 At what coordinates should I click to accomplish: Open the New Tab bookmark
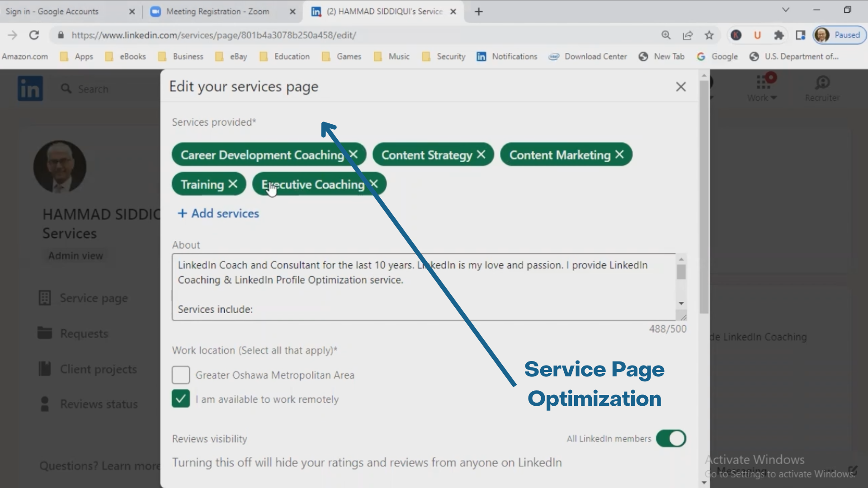coord(661,56)
